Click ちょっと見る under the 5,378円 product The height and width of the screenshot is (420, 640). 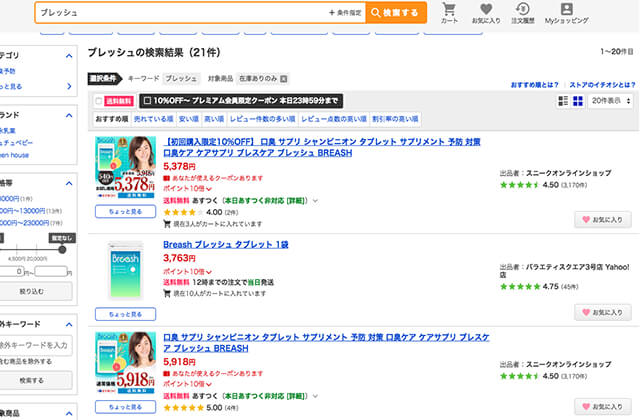(125, 211)
